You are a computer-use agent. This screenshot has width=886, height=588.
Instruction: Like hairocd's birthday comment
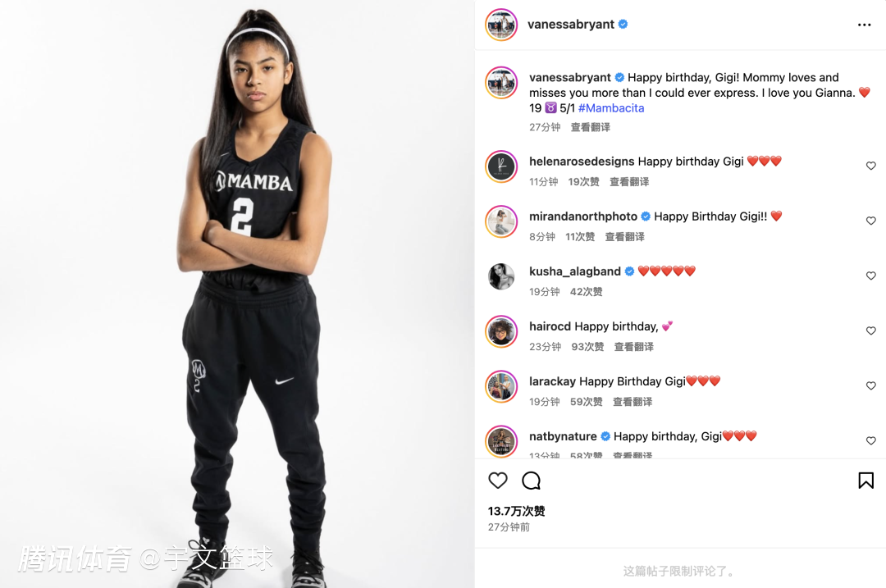coord(870,331)
